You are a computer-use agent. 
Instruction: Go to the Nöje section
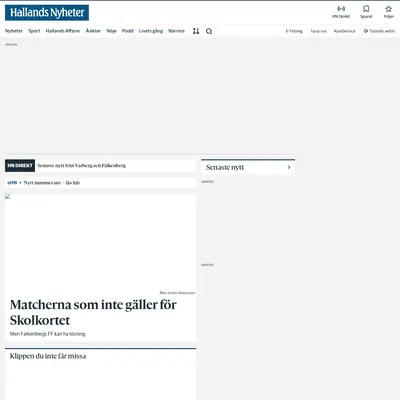[112, 31]
